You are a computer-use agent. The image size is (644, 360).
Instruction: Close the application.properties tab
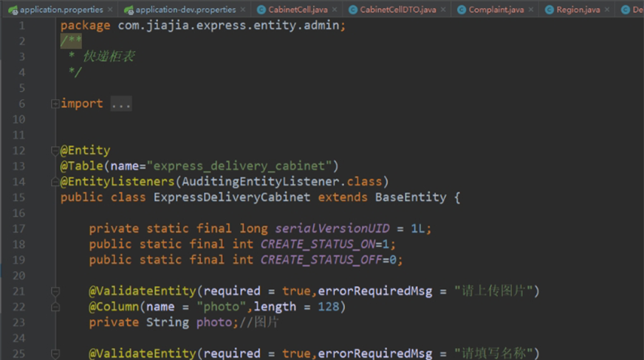tap(110, 10)
